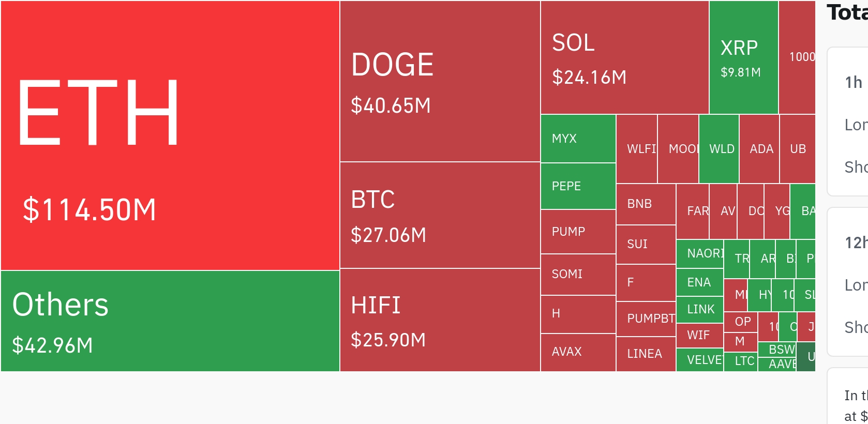Select the WLFI tile
Viewport: 868px width, 424px height.
tap(637, 149)
